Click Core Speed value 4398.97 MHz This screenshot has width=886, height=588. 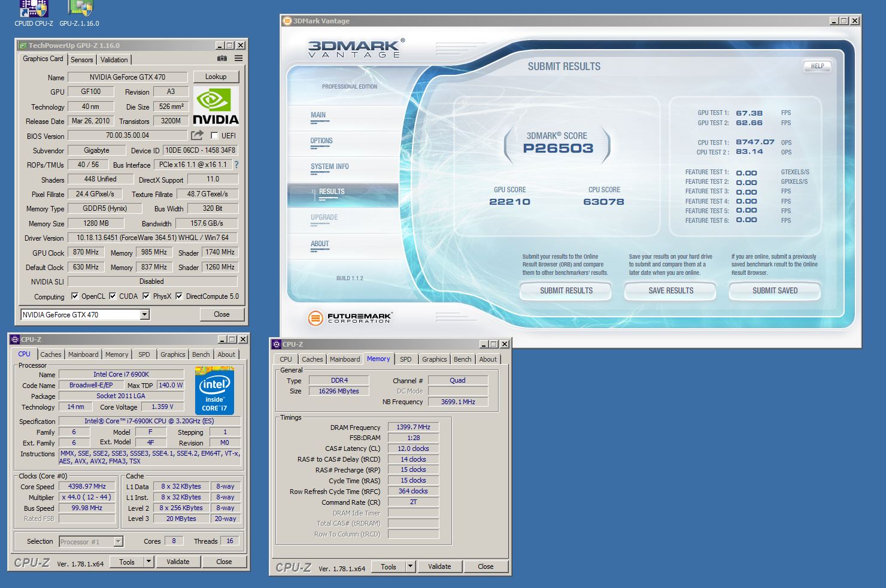click(x=87, y=486)
